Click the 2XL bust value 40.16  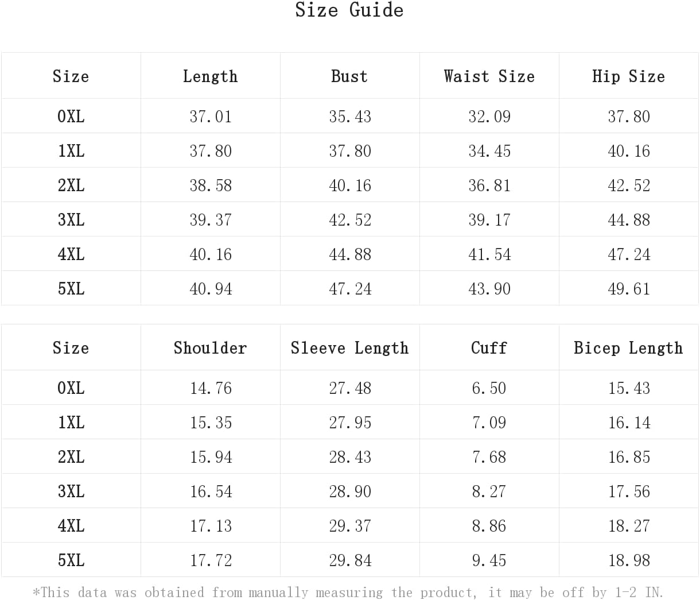pos(350,185)
